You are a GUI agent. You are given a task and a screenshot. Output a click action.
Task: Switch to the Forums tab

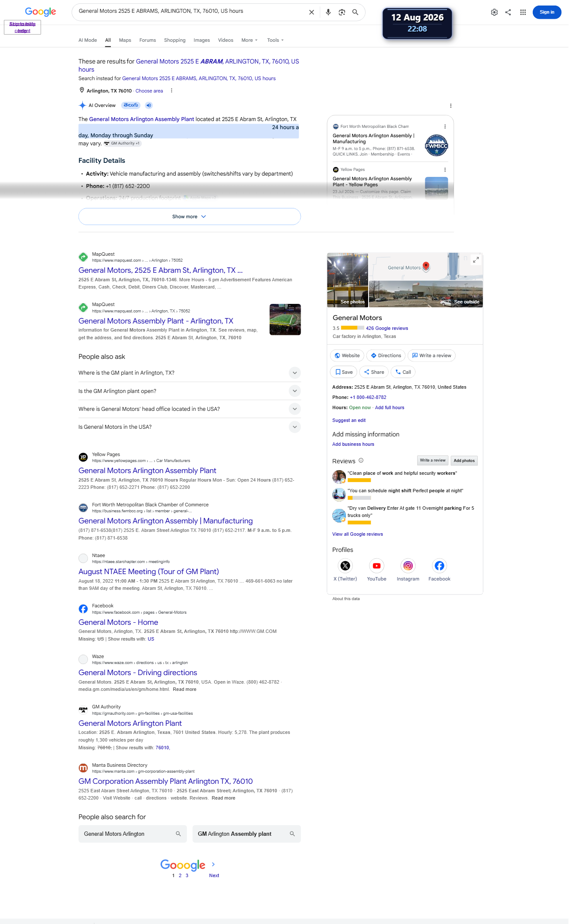click(x=148, y=40)
